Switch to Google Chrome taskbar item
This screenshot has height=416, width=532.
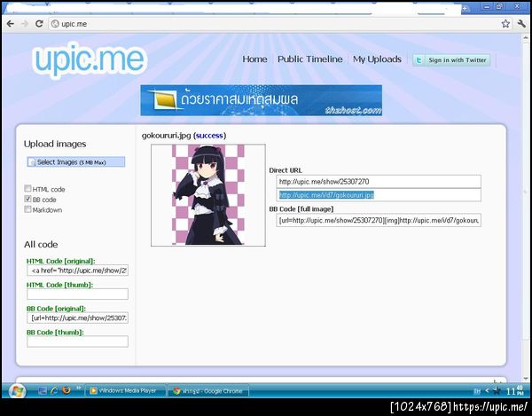pyautogui.click(x=208, y=391)
